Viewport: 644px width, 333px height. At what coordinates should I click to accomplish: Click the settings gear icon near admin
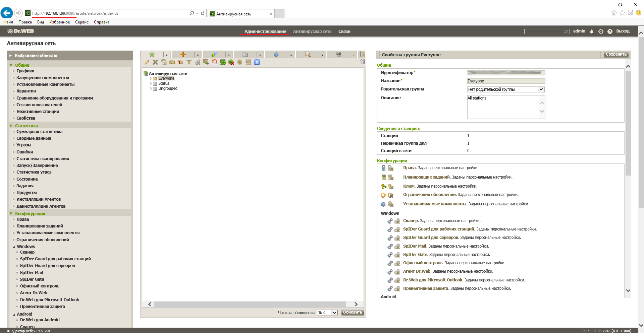click(601, 31)
